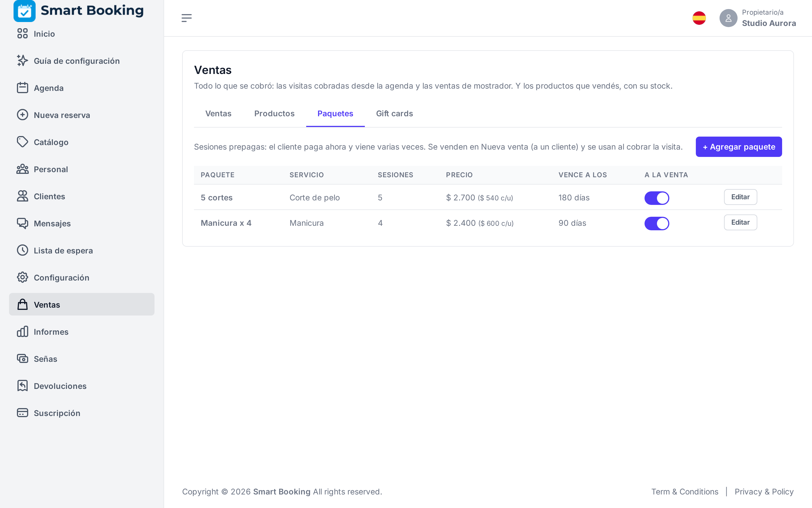
Task: Click the Smart Booking logo icon
Action: (25, 11)
